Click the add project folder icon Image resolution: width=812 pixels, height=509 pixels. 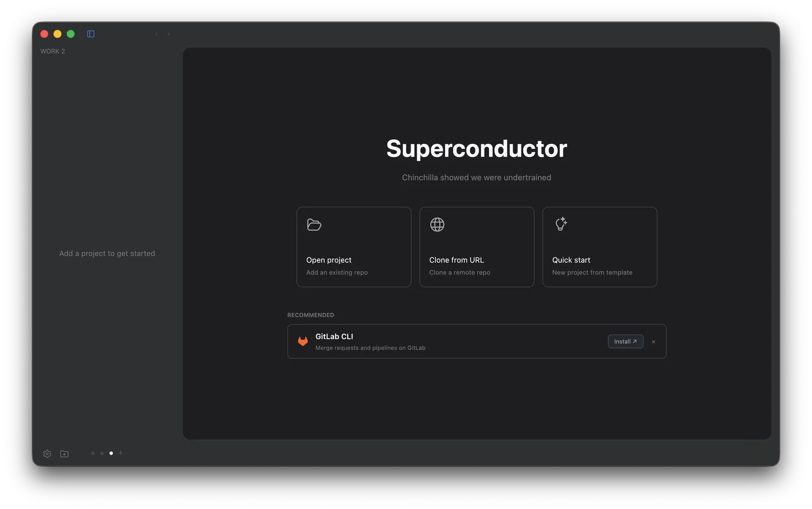click(x=64, y=454)
